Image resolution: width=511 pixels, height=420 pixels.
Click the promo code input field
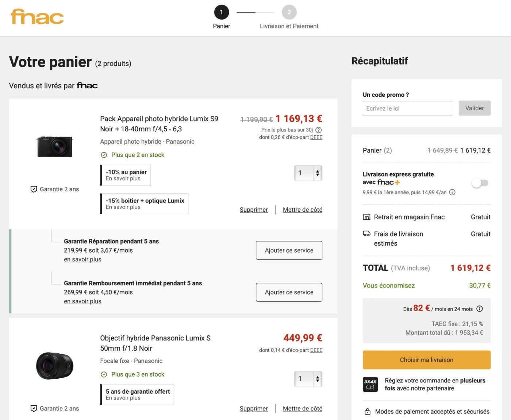tap(407, 108)
